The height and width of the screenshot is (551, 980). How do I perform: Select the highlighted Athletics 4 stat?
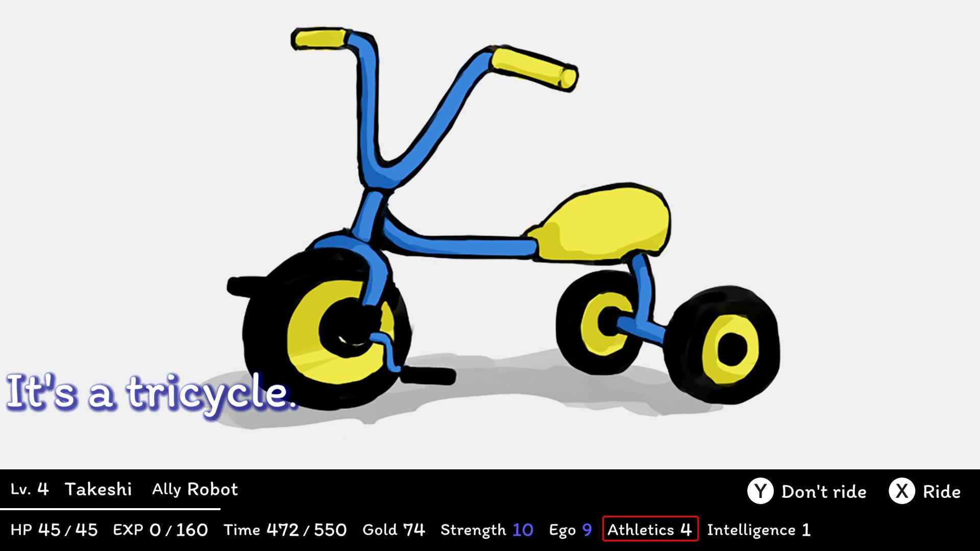tap(650, 530)
